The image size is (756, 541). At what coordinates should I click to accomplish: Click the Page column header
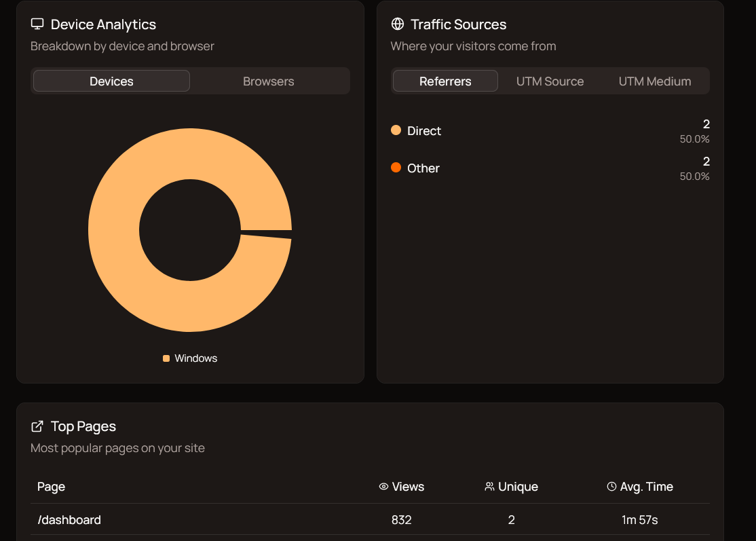[51, 487]
